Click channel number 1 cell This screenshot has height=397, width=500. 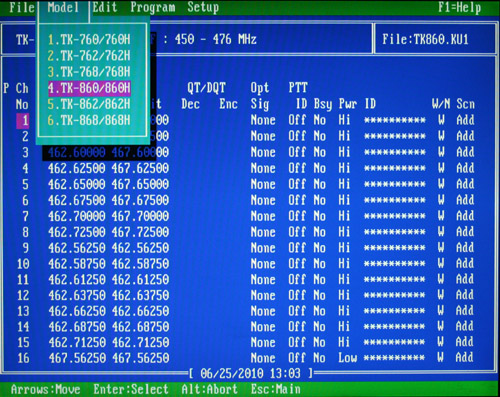point(23,121)
